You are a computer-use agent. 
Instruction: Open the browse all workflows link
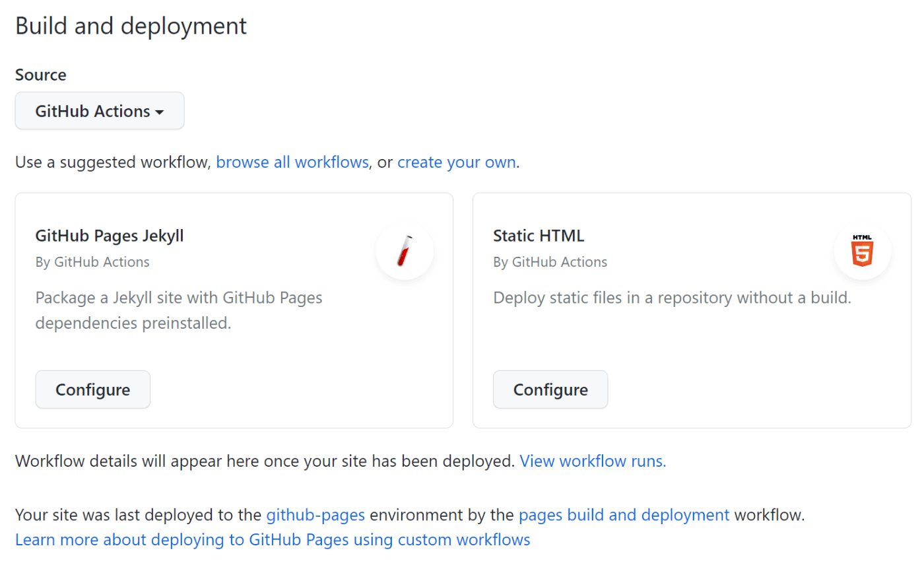coord(292,162)
